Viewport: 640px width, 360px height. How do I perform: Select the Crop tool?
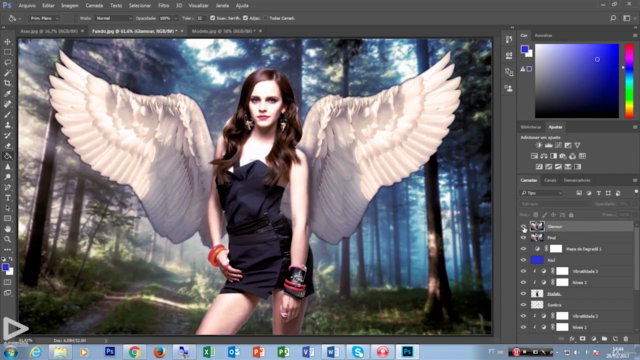pos(8,83)
